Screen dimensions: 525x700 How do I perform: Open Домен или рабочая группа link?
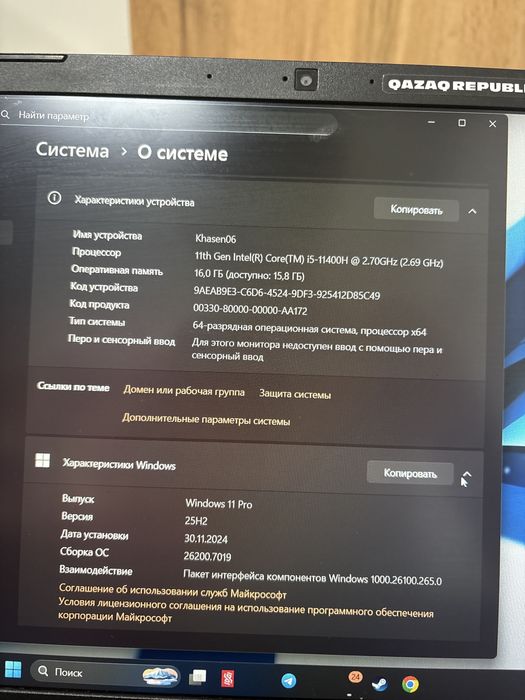(184, 392)
